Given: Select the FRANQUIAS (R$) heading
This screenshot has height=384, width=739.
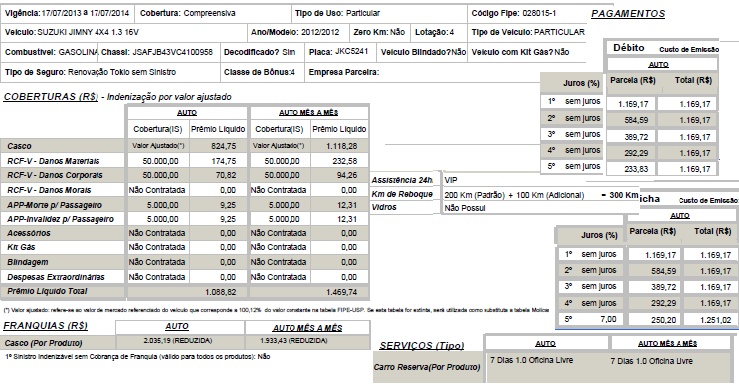Looking at the screenshot, I should [x=45, y=326].
